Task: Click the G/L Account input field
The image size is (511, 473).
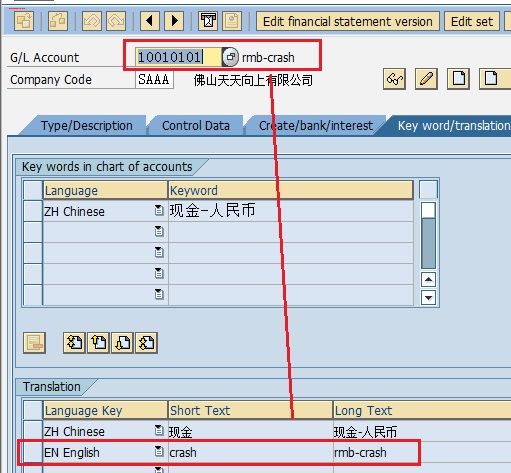Action: [x=178, y=57]
